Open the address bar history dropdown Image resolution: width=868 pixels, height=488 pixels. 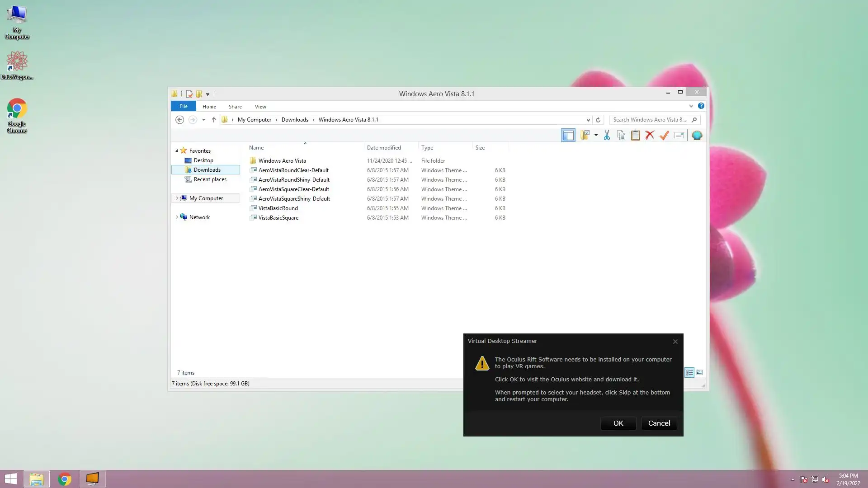pyautogui.click(x=588, y=120)
